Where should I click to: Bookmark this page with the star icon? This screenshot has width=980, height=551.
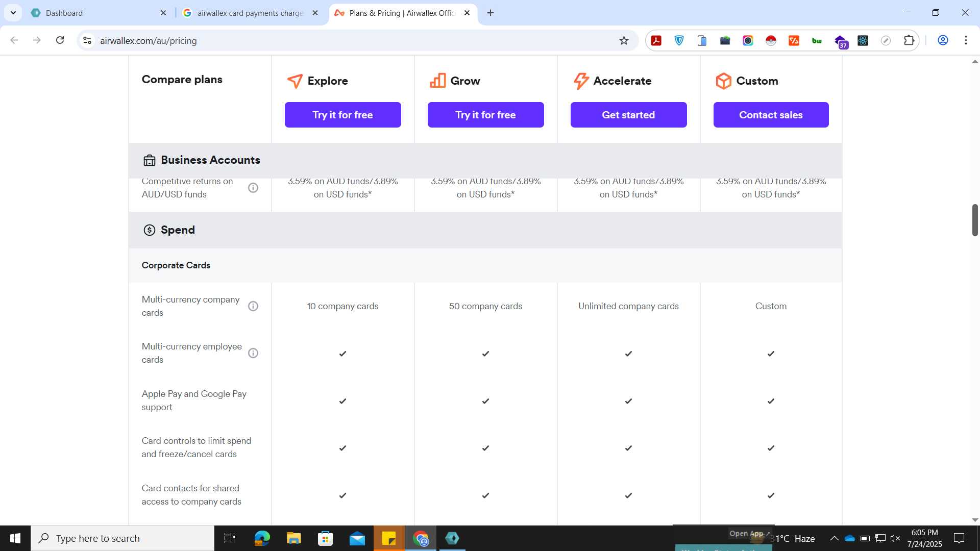point(624,40)
